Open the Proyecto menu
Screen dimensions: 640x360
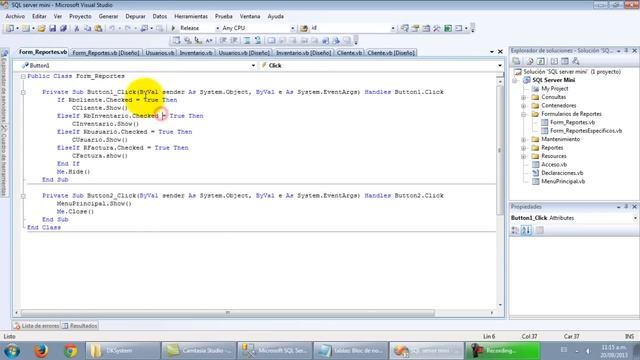80,16
